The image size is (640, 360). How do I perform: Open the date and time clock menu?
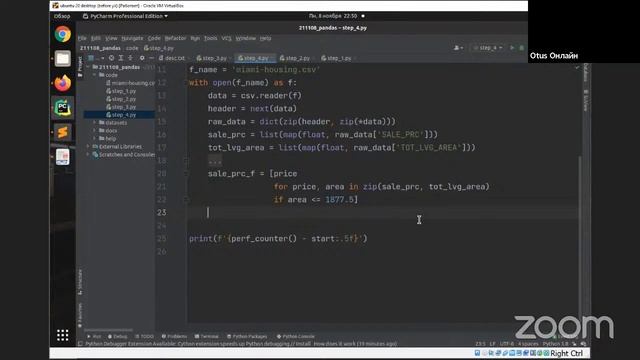point(333,16)
